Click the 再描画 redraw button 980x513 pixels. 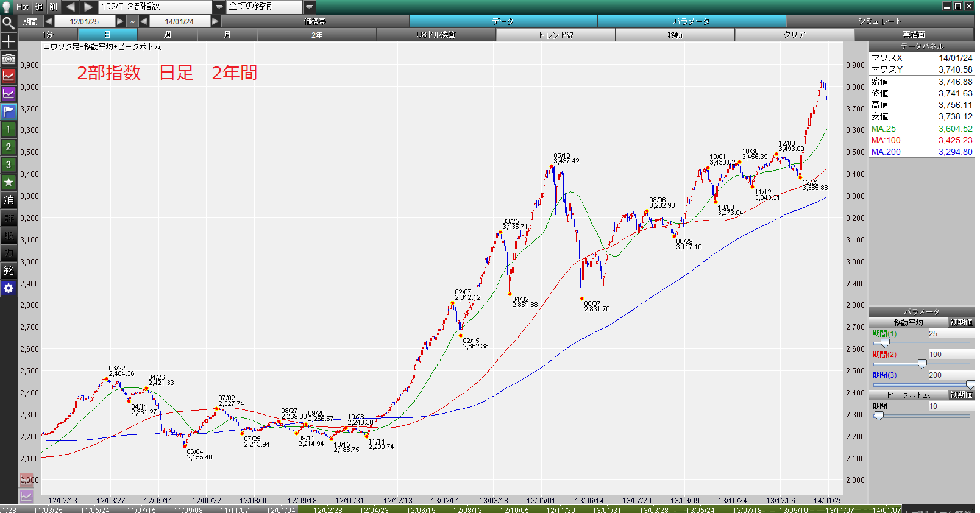point(914,35)
